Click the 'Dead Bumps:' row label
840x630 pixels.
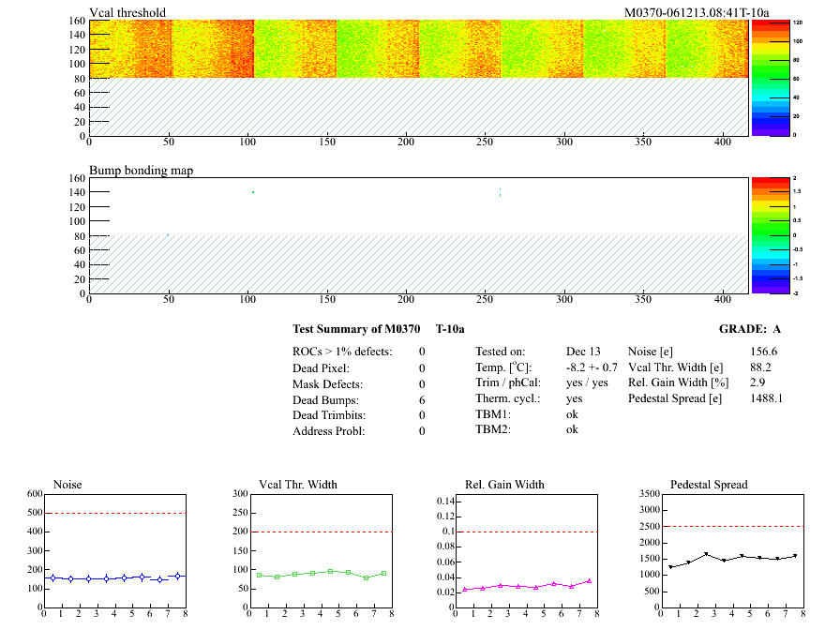(324, 399)
